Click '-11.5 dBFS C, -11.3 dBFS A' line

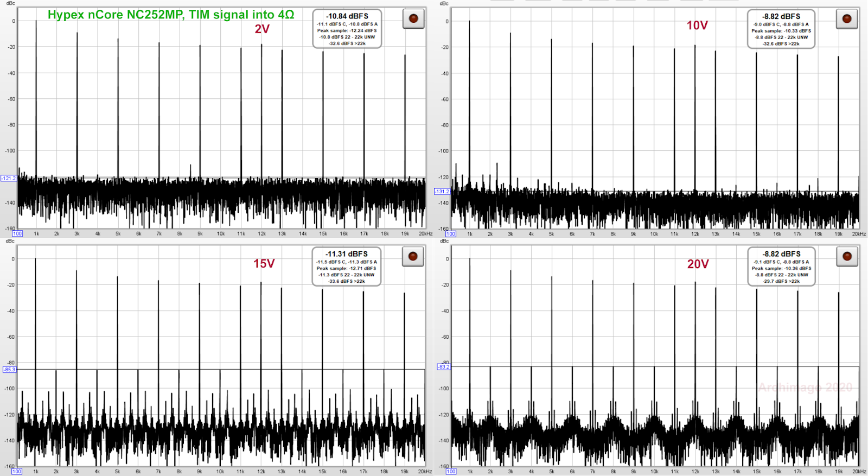click(x=347, y=262)
